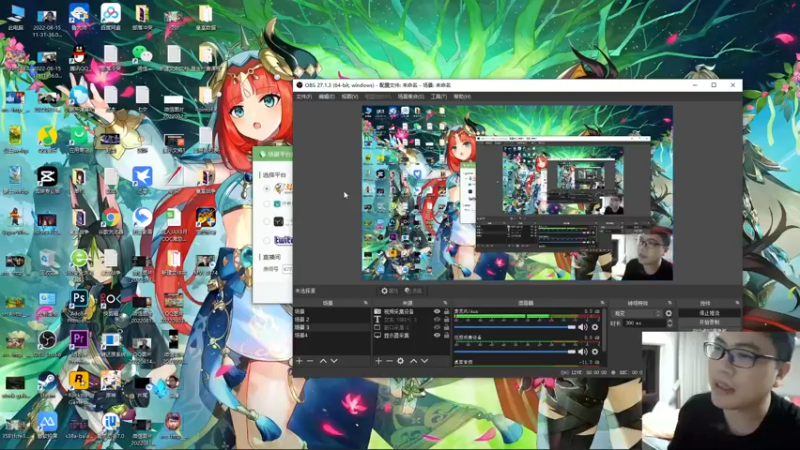Adjust transition duration spinner 300 ms
This screenshot has width=800, height=450.
(640, 323)
